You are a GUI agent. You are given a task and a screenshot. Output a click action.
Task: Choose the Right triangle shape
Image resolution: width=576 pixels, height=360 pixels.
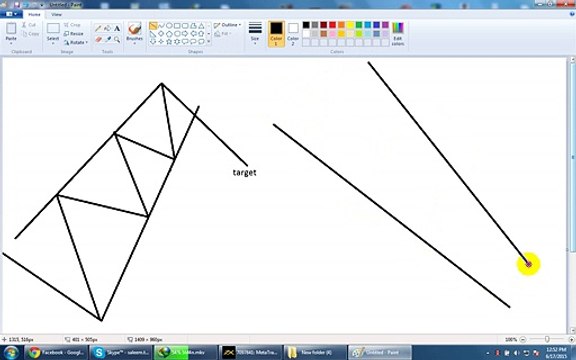pos(153,34)
